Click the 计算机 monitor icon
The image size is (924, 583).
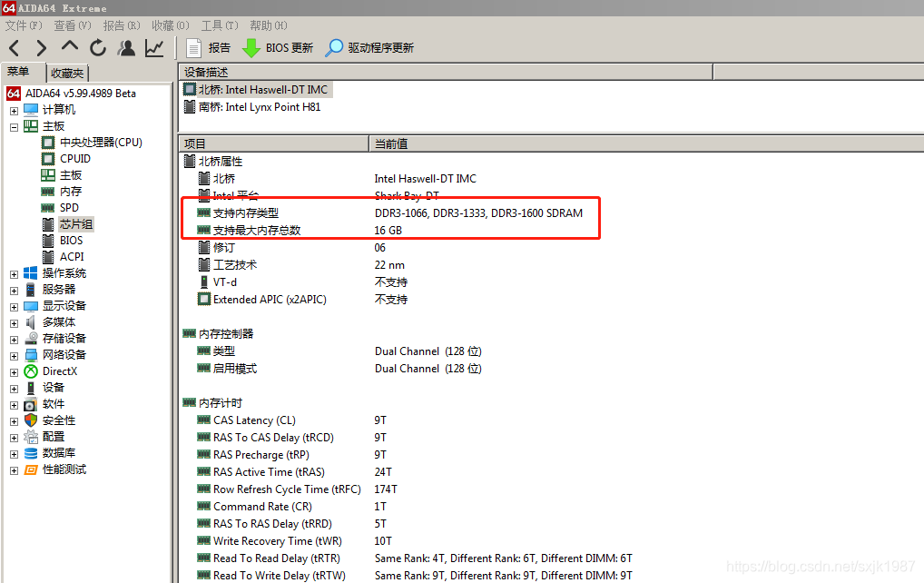[x=31, y=110]
